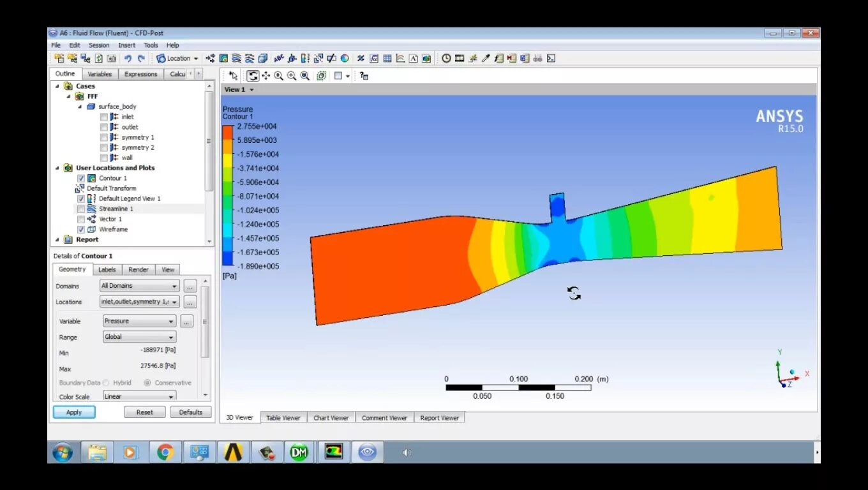Insert a Legend from the toolbar

click(x=305, y=58)
